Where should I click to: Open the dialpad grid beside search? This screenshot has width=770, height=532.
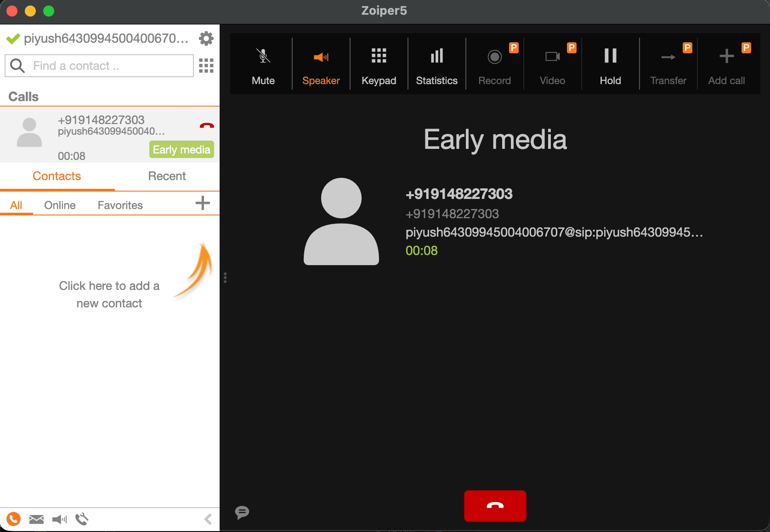pyautogui.click(x=206, y=66)
